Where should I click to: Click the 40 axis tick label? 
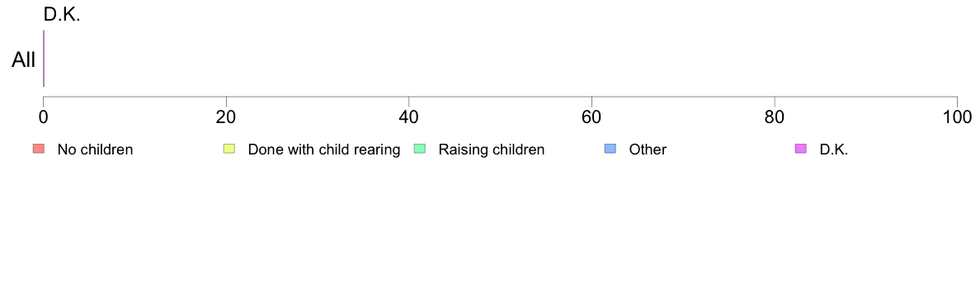pyautogui.click(x=409, y=117)
